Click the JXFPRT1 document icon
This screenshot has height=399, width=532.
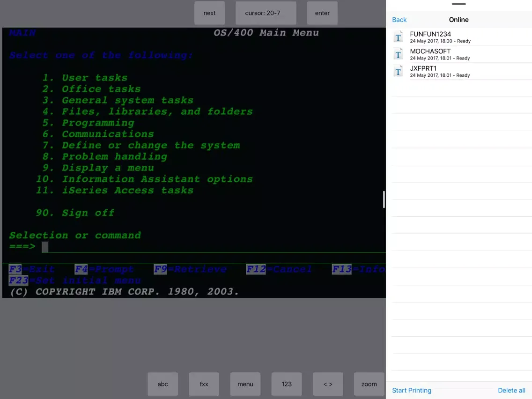398,71
